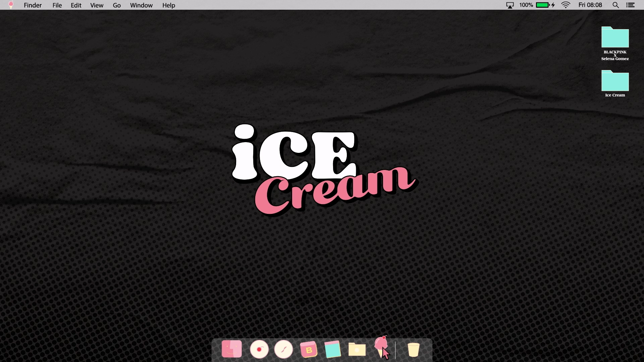Open the teal notepad dock icon
This screenshot has width=644, height=362.
[332, 349]
